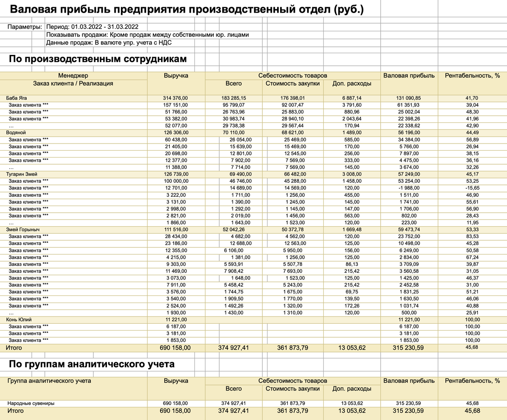Image resolution: width=507 pixels, height=420 pixels.
Task: Select additional expenses value 6 887,14
Action: [x=352, y=98]
